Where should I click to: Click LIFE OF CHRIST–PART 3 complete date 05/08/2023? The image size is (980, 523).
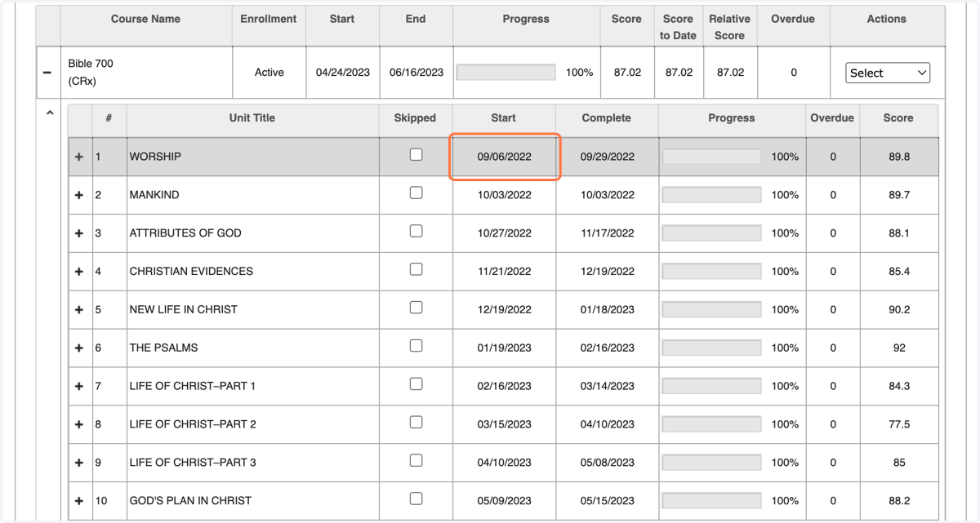click(608, 463)
